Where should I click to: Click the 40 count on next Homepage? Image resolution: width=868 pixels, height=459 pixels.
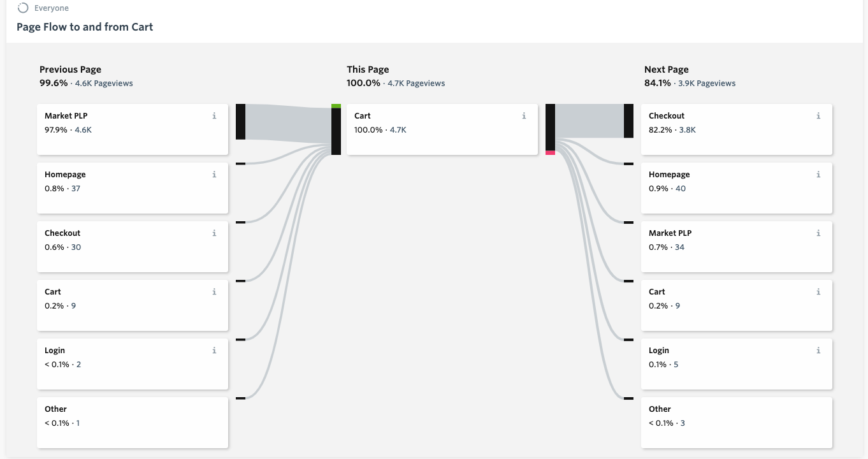click(x=681, y=189)
